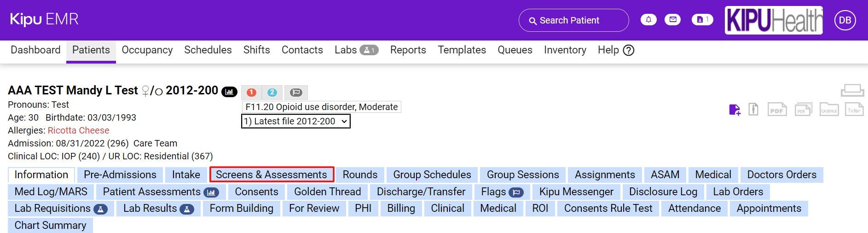The height and width of the screenshot is (233, 868).
Task: Click the single PDF export icon
Action: (x=777, y=110)
